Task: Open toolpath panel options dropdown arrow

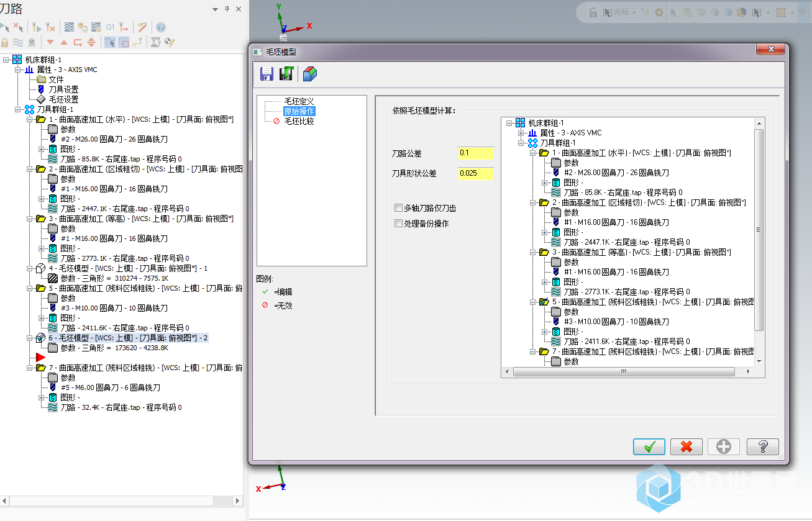Action: [215, 9]
